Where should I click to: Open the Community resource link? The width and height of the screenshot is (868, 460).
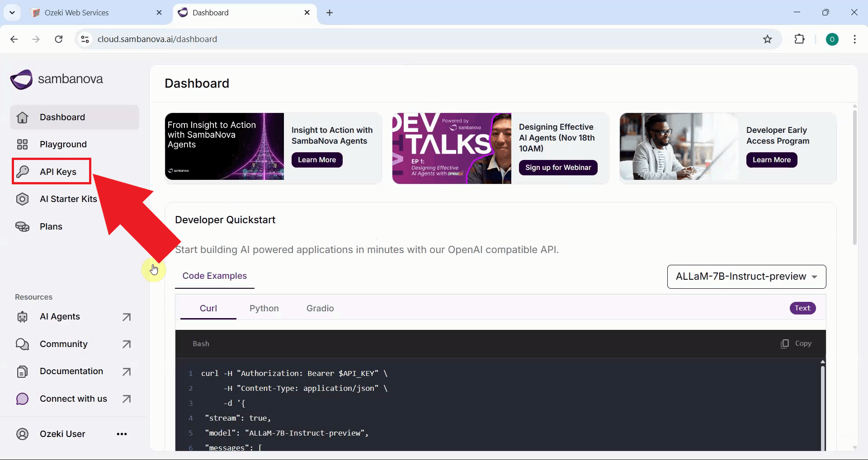(64, 343)
